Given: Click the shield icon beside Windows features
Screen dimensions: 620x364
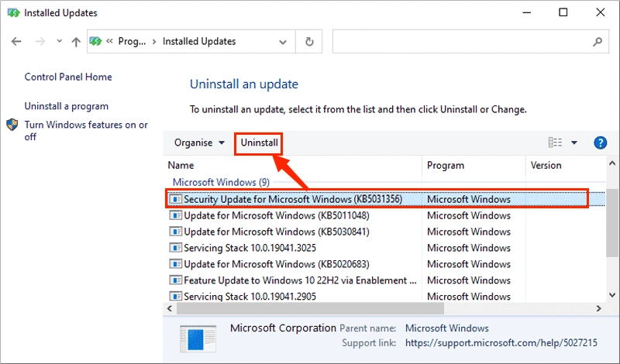Looking at the screenshot, I should pos(12,125).
